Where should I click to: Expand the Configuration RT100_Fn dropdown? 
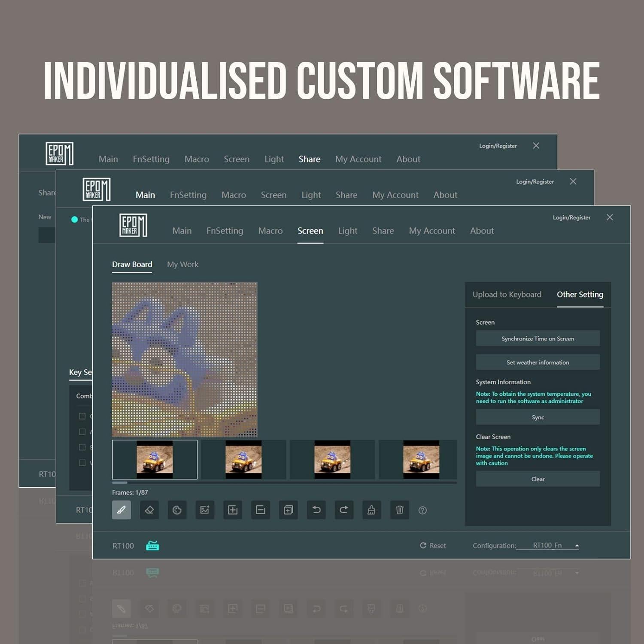[x=577, y=546]
